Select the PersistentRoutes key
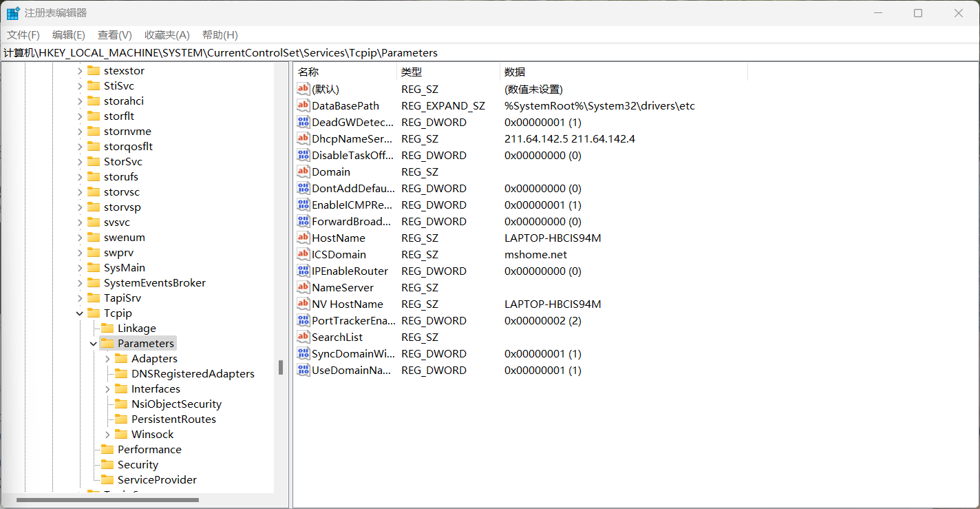This screenshot has height=509, width=980. 173,419
